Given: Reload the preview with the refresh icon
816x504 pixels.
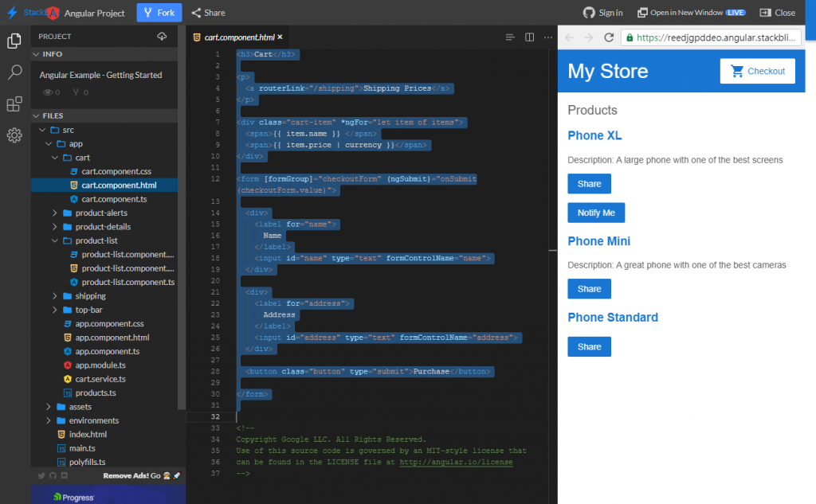Looking at the screenshot, I should pos(609,37).
